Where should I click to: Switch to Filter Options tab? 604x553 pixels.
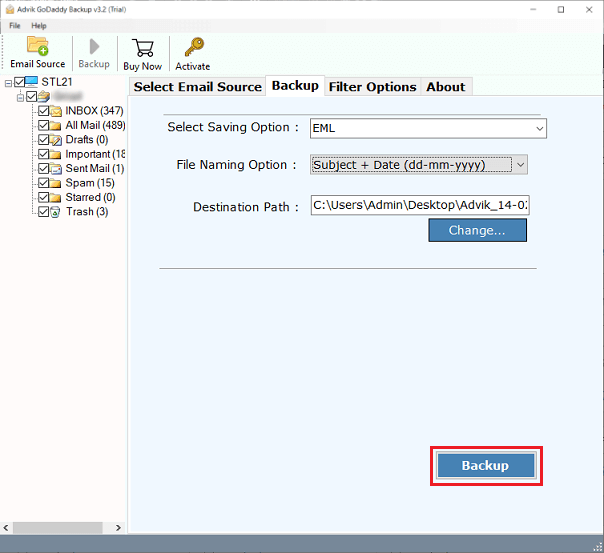click(372, 87)
